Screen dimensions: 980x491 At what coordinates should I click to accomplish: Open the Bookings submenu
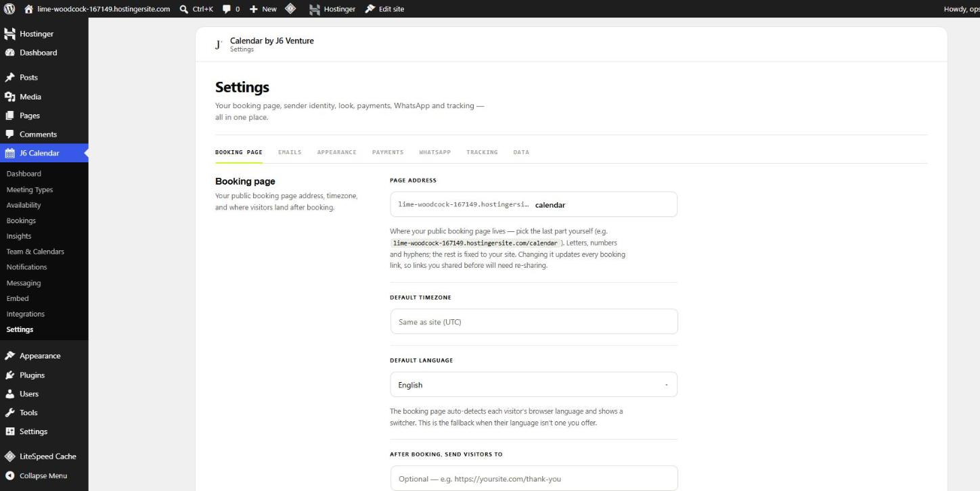pyautogui.click(x=44, y=220)
